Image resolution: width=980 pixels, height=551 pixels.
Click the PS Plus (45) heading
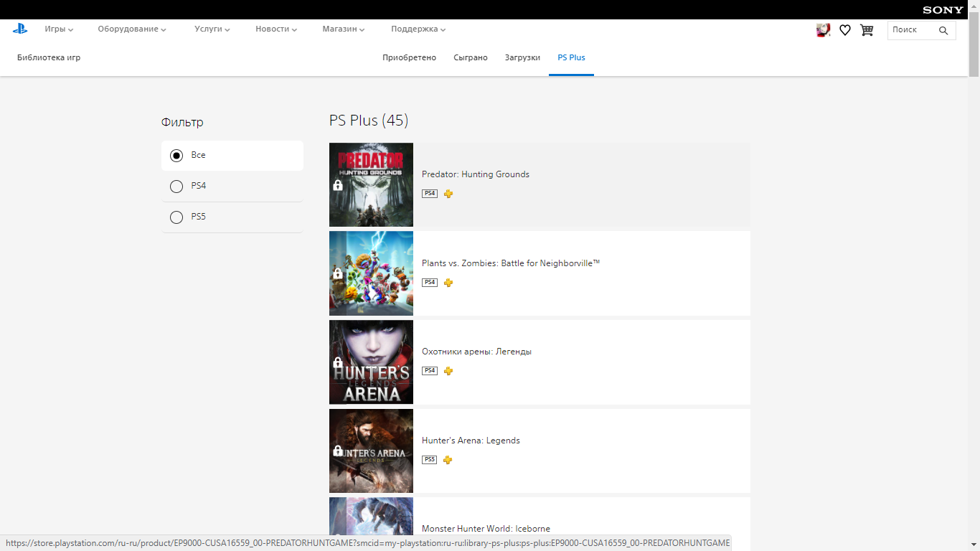(x=369, y=121)
